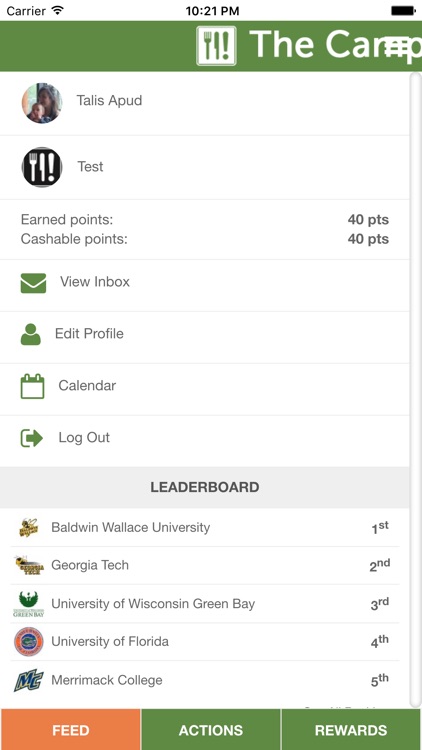Tap the Georgia Tech logo
422x750 pixels.
click(29, 565)
